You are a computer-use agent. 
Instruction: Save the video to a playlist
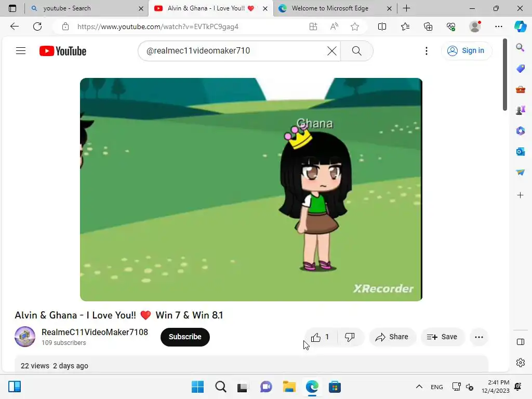coord(442,337)
